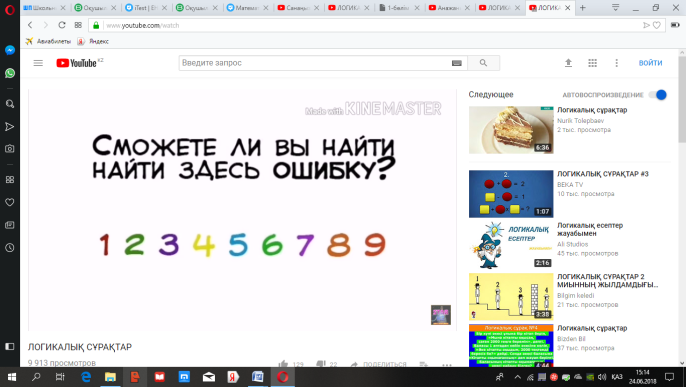Toggle the sidebar panel button at bottom
The width and height of the screenshot is (686, 387).
10,346
